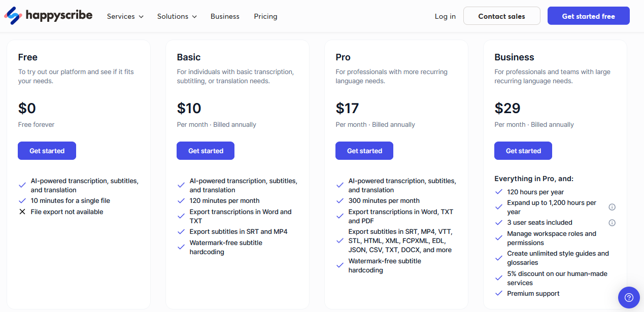The image size is (644, 312).
Task: Click the chevron arrow beside Services
Action: pyautogui.click(x=141, y=17)
